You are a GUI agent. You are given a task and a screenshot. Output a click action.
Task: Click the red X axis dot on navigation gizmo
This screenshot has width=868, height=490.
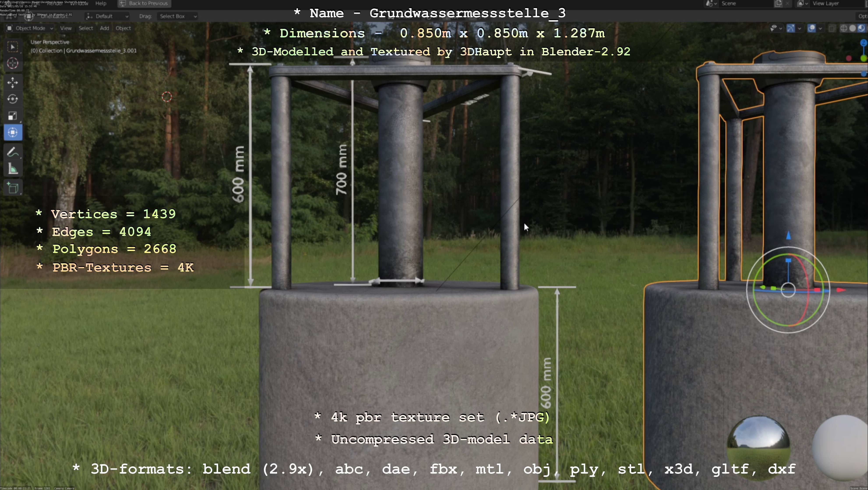point(849,58)
